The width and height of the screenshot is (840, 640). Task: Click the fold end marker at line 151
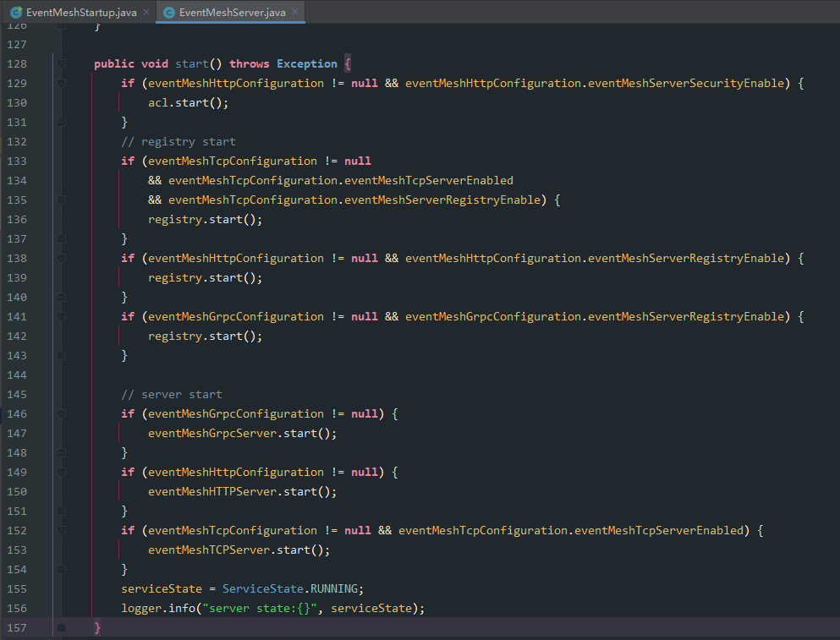coord(62,511)
